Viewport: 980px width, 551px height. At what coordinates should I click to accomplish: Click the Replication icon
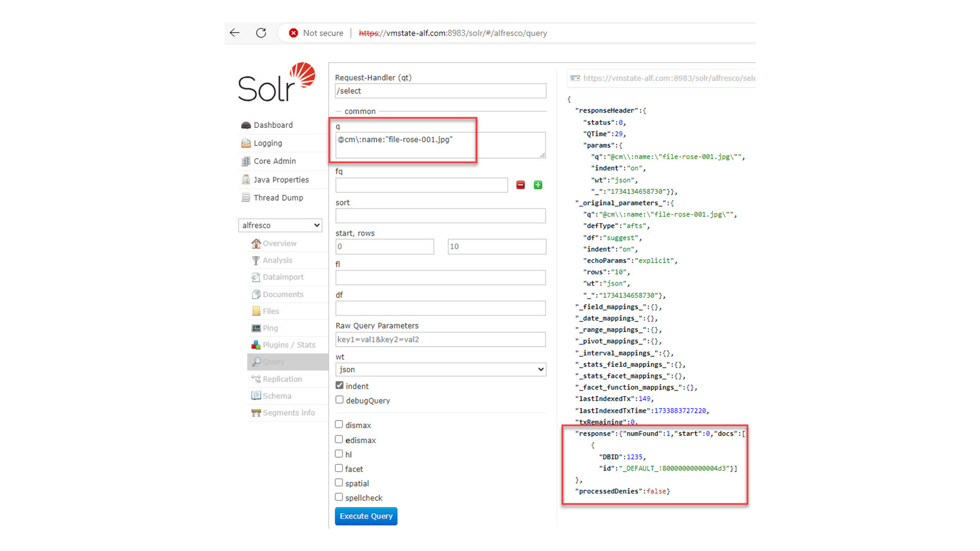click(256, 379)
